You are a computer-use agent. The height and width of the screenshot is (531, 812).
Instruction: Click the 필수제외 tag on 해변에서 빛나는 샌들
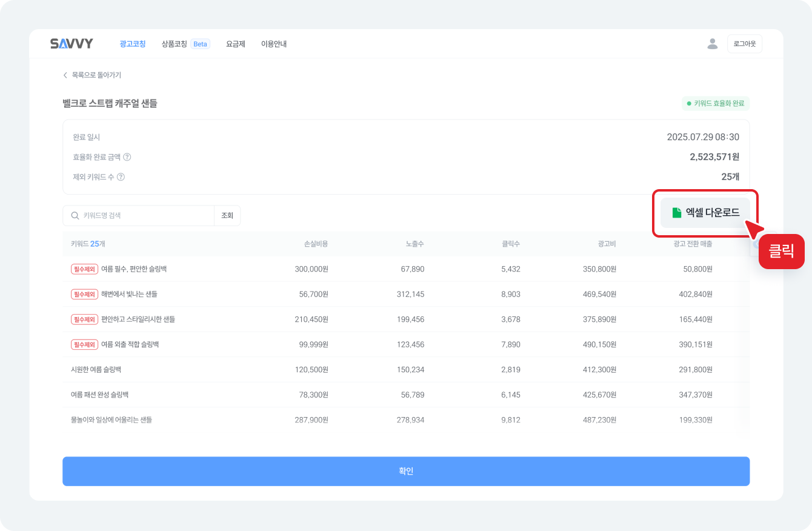tap(84, 294)
